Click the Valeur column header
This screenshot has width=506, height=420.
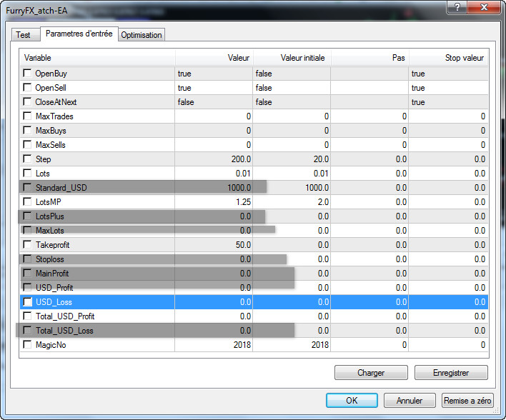(x=214, y=58)
